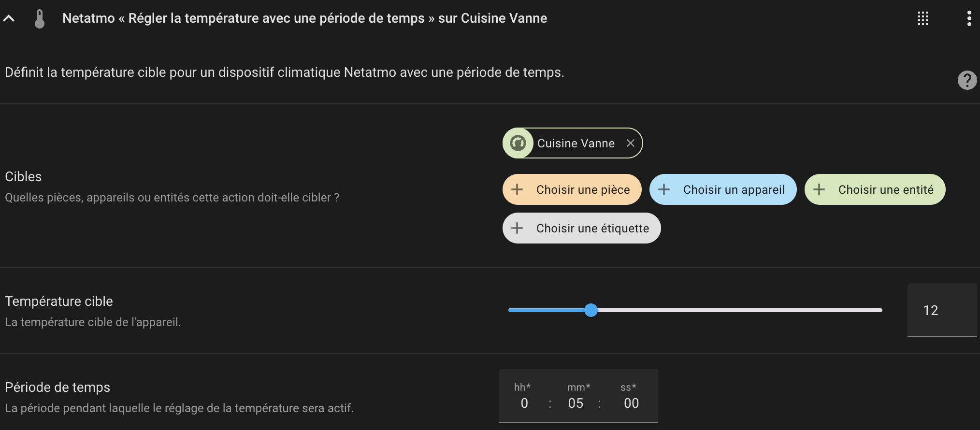Add a target via Choisir un appareil
The height and width of the screenshot is (430, 980).
(723, 189)
